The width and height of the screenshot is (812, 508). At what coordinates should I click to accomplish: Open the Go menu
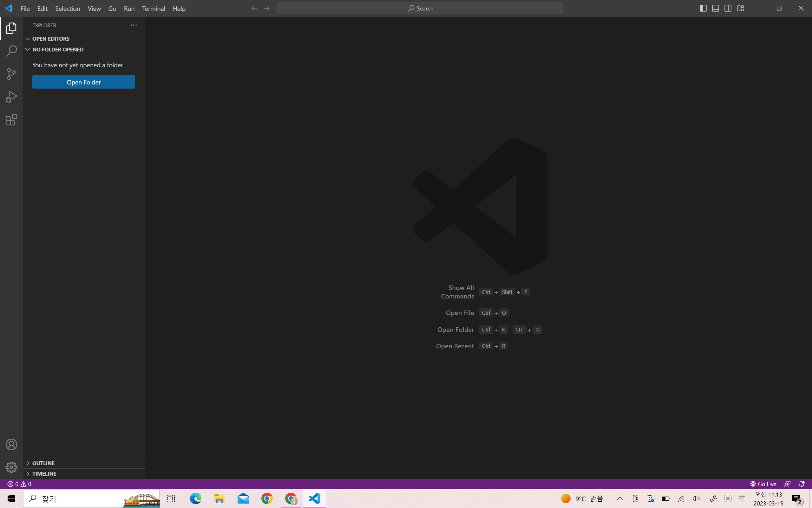point(112,8)
